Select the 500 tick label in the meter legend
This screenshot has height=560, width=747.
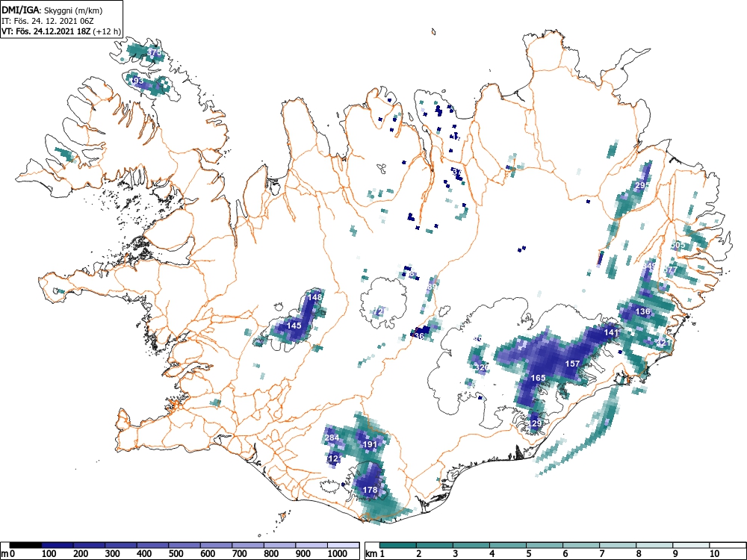coord(176,554)
